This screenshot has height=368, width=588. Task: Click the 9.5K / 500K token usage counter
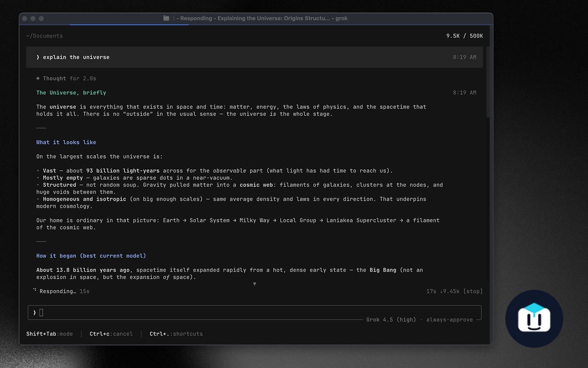click(464, 36)
